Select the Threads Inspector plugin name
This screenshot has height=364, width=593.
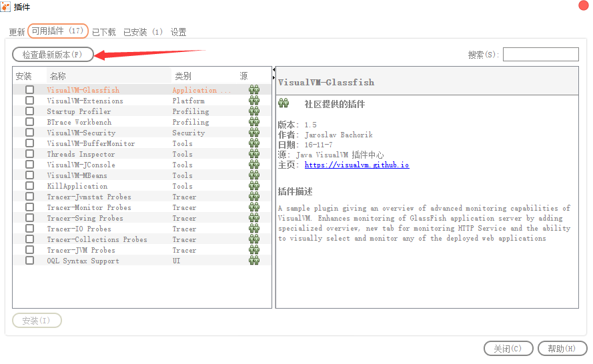point(81,154)
